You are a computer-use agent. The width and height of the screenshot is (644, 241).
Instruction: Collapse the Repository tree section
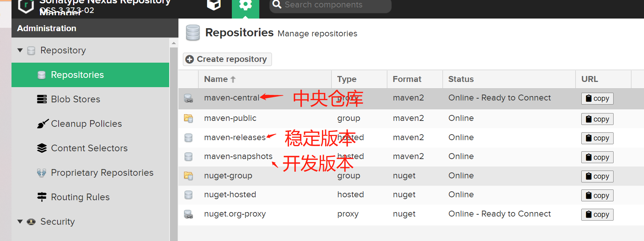[x=20, y=50]
